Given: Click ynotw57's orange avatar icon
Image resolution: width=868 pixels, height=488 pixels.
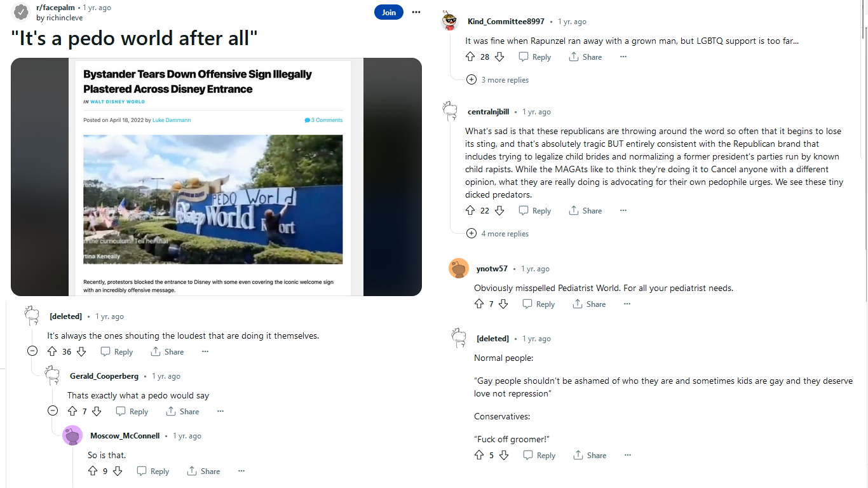Looking at the screenshot, I should point(459,269).
